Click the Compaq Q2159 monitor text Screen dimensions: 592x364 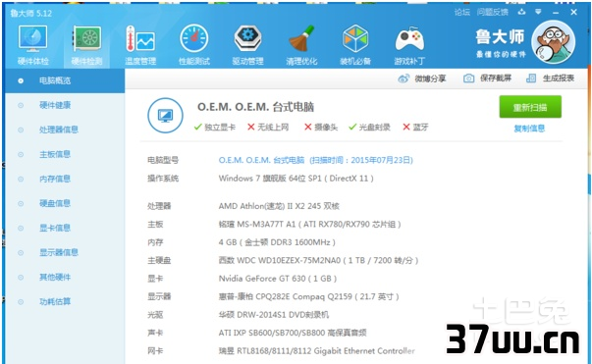(308, 297)
